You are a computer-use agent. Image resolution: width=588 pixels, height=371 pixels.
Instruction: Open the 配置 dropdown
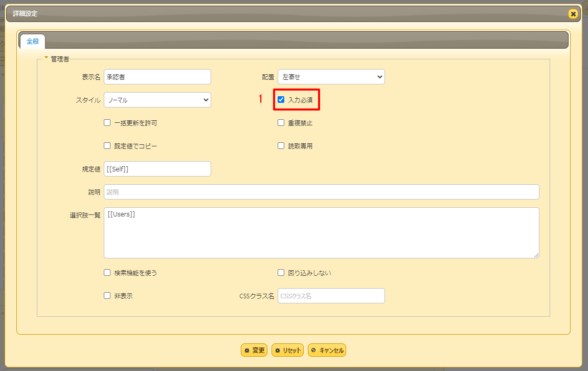tap(331, 77)
